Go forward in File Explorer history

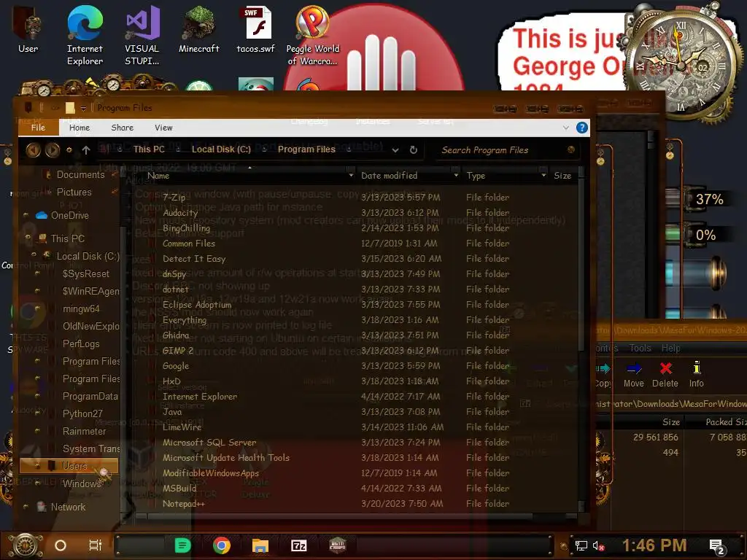(x=52, y=150)
